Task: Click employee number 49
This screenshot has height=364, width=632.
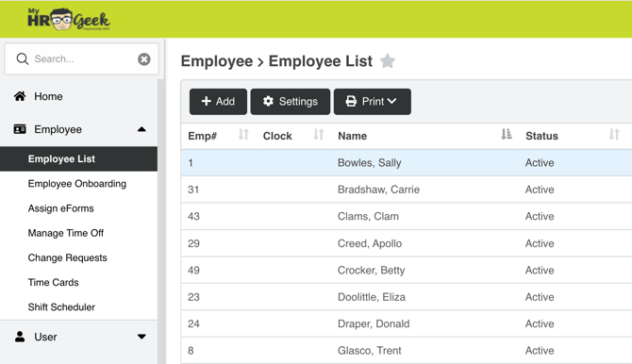Action: point(193,270)
